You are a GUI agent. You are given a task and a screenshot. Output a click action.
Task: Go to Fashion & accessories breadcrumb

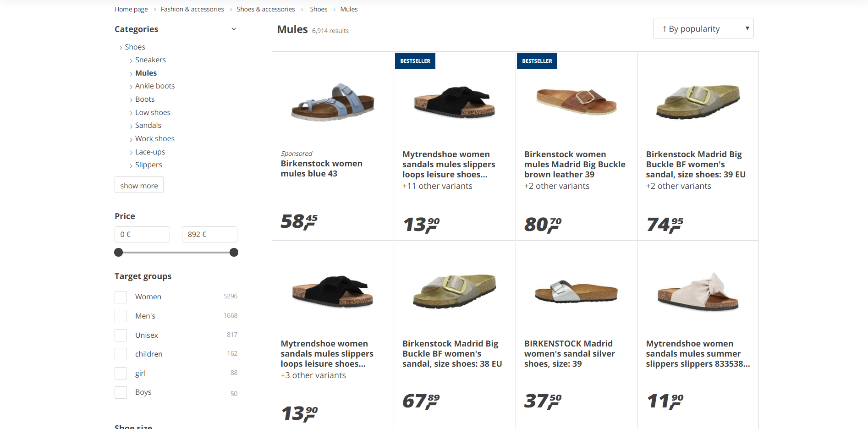(192, 9)
